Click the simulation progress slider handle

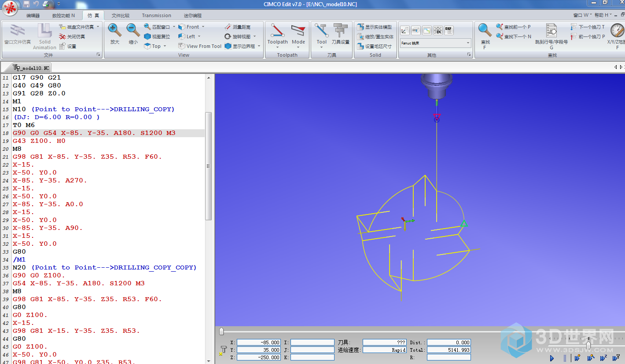click(221, 331)
